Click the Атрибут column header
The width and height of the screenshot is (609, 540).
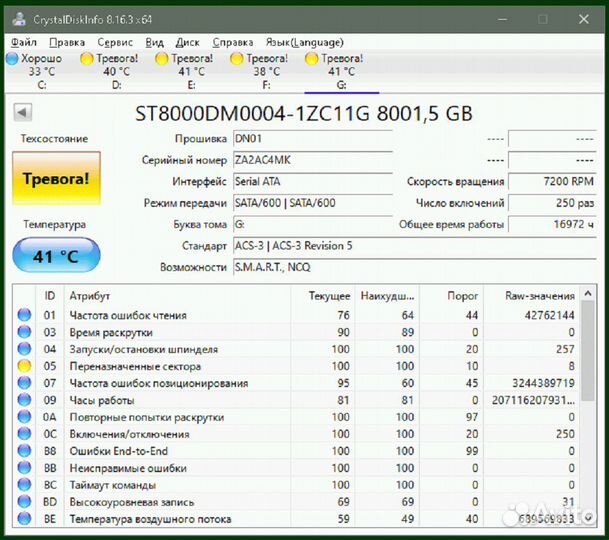177,296
